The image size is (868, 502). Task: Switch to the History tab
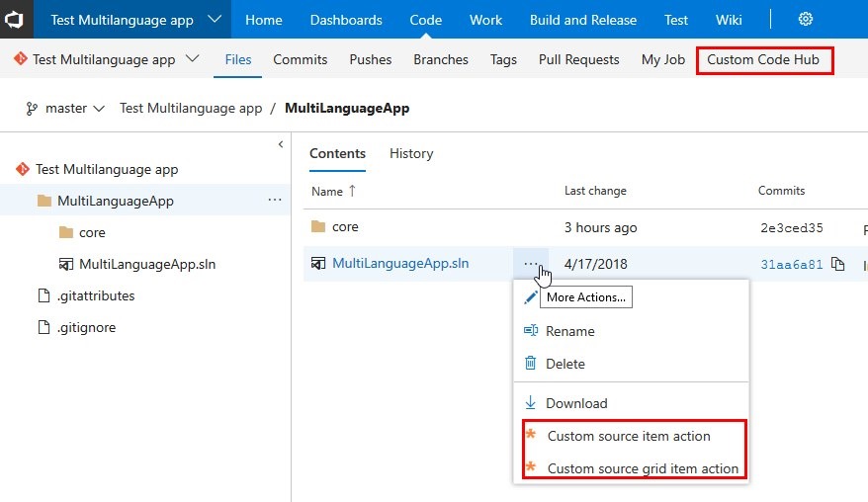click(x=411, y=153)
